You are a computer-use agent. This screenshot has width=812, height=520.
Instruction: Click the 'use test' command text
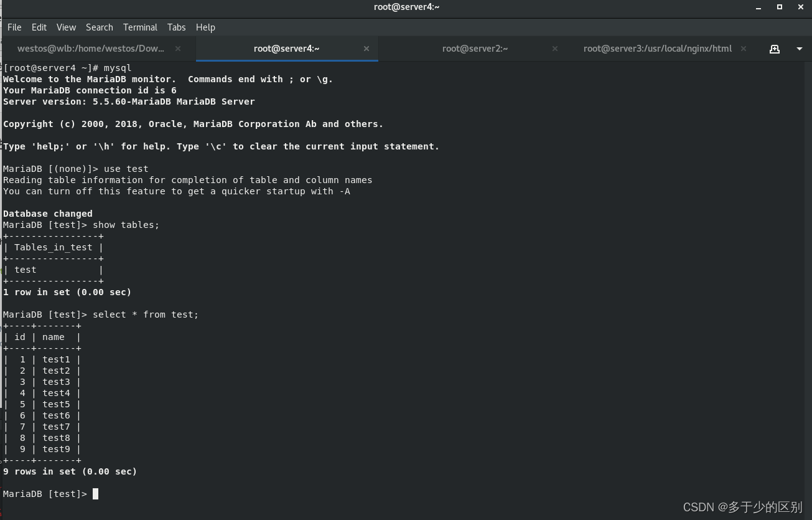click(126, 169)
